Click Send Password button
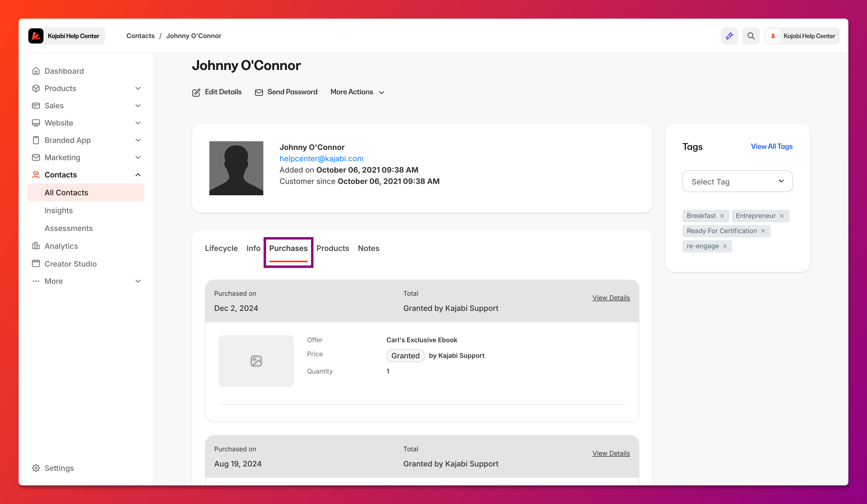 pyautogui.click(x=286, y=92)
